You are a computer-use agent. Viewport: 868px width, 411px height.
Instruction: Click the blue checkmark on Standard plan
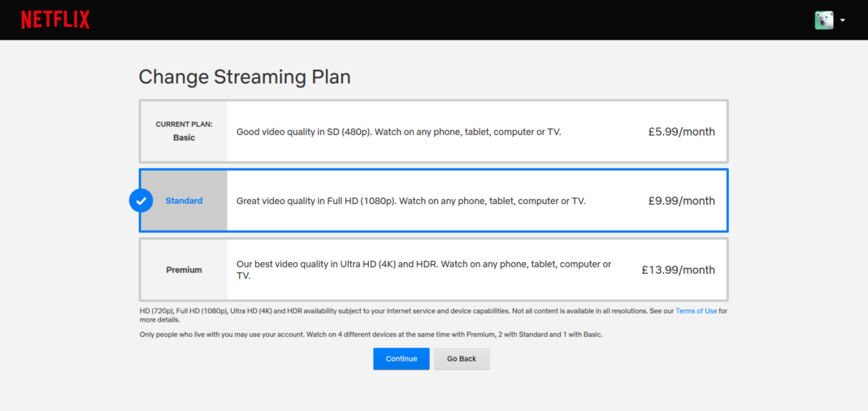click(141, 201)
